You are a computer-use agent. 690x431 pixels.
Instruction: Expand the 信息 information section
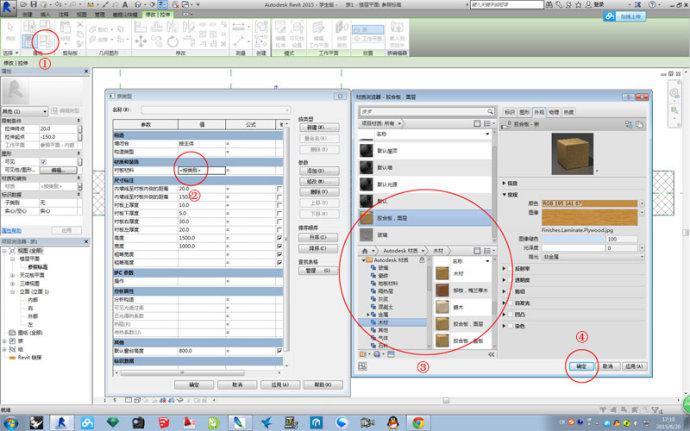(504, 183)
